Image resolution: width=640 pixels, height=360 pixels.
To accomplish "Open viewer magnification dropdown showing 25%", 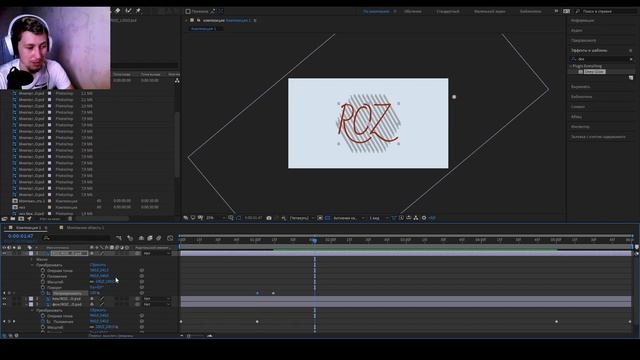I will pyautogui.click(x=216, y=218).
